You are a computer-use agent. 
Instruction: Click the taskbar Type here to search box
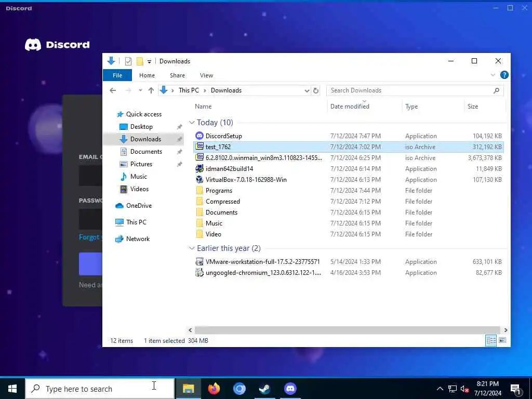[x=100, y=389]
